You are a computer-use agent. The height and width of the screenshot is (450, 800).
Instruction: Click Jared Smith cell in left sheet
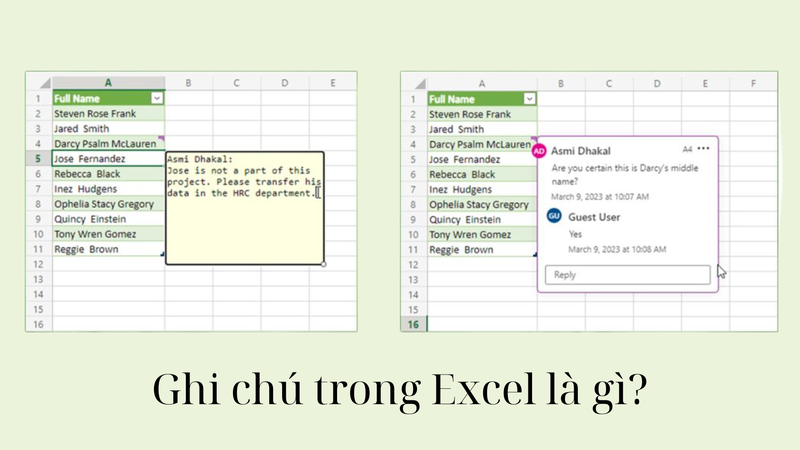click(108, 129)
